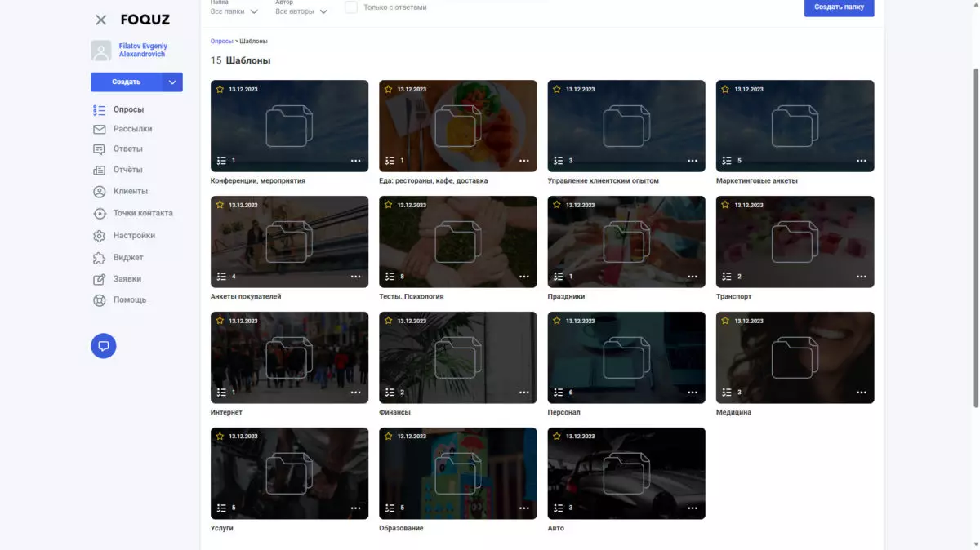
Task: Star the Управление клиентским опытом folder
Action: click(557, 89)
